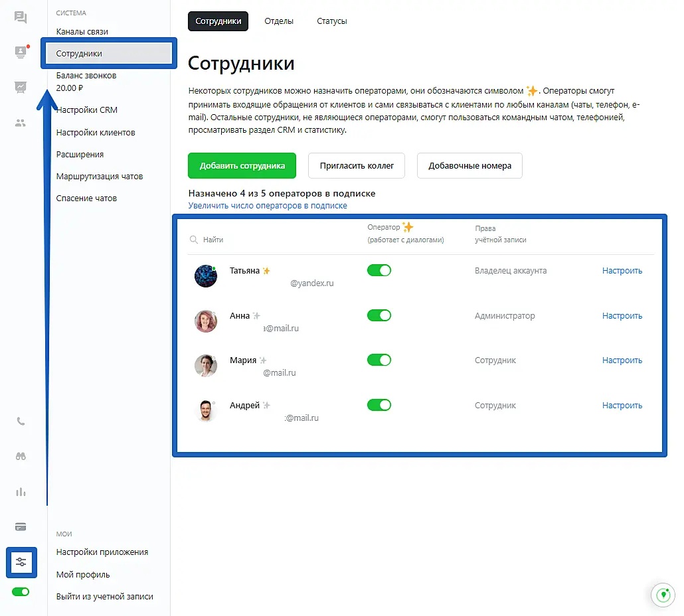
Task: Open the billing card icon
Action: click(x=21, y=527)
